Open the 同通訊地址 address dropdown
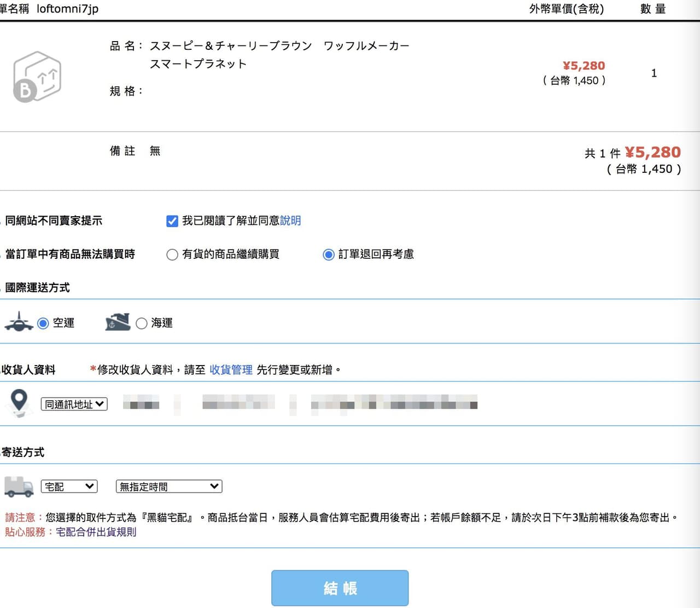Screen dimensions: 700x608 click(x=74, y=404)
